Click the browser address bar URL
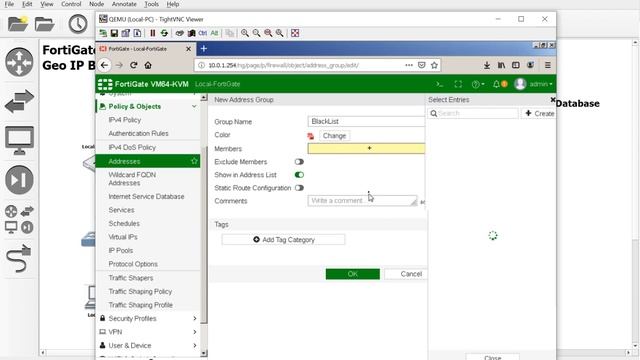Screen dimensions: 640x360 click(x=284, y=65)
